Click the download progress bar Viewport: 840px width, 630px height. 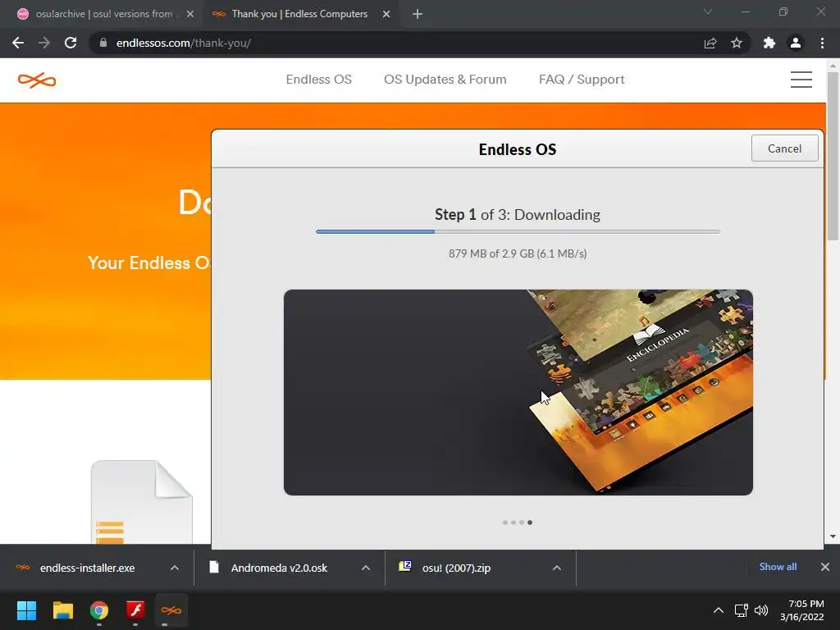click(x=518, y=232)
